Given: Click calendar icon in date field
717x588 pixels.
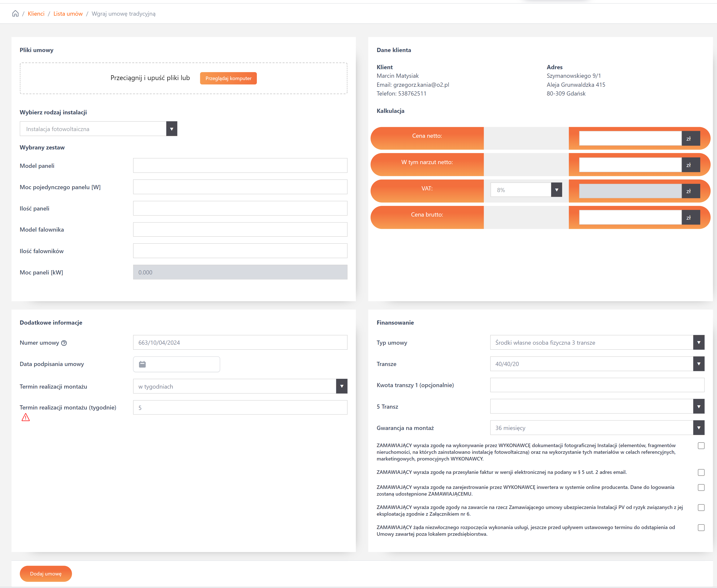Looking at the screenshot, I should (x=142, y=364).
